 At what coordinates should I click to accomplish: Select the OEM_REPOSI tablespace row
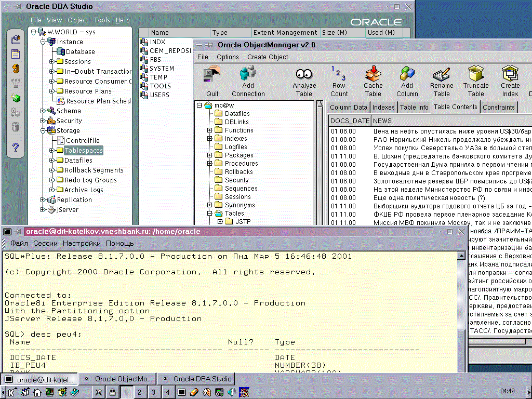[x=166, y=51]
